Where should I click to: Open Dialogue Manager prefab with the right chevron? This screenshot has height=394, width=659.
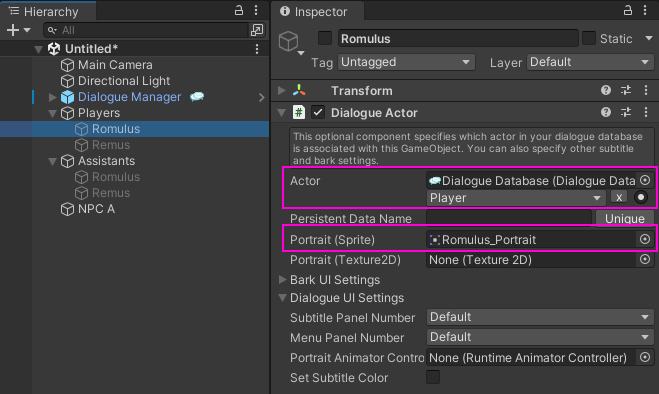coord(261,98)
